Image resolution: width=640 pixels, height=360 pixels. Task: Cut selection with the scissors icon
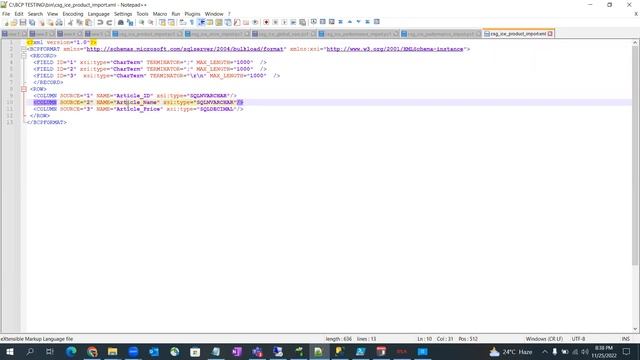click(70, 22)
